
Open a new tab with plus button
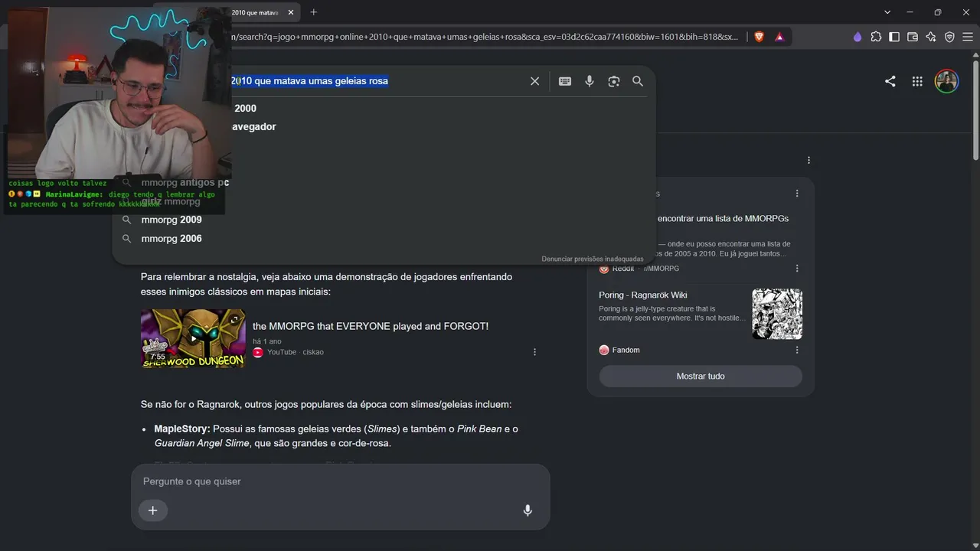pyautogui.click(x=313, y=12)
